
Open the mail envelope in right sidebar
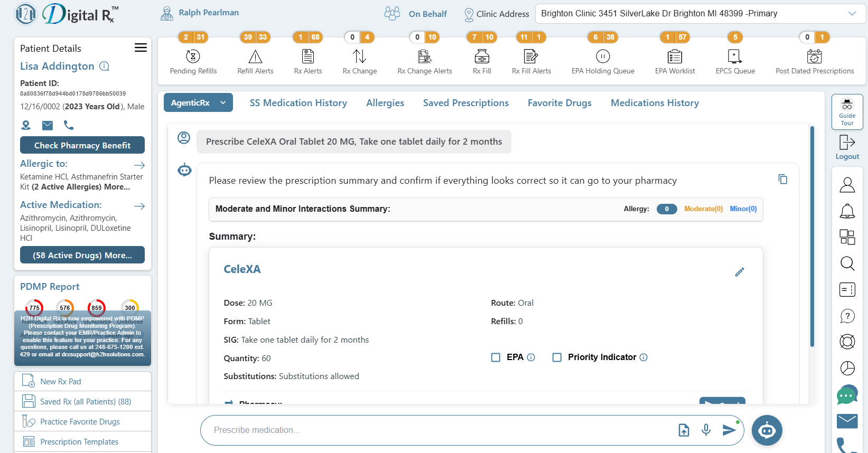click(847, 421)
